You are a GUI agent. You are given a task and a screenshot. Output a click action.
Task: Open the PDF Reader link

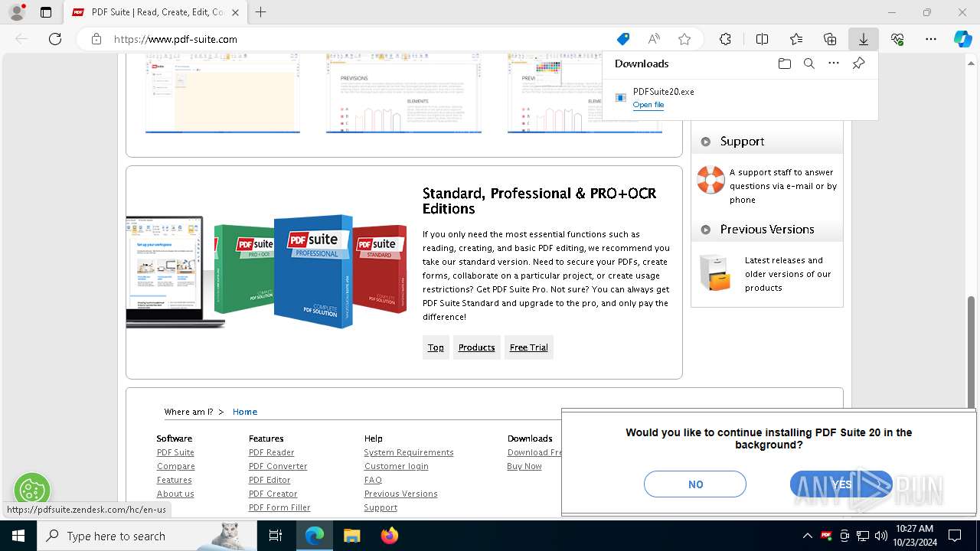tap(271, 452)
